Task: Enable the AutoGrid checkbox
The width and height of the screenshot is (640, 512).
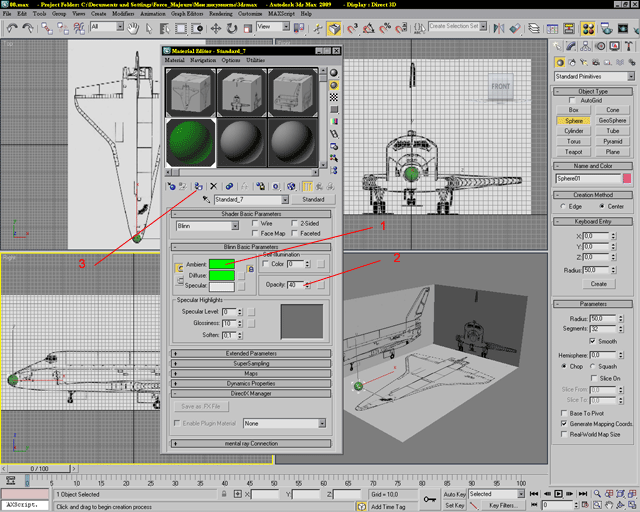Action: coord(572,100)
